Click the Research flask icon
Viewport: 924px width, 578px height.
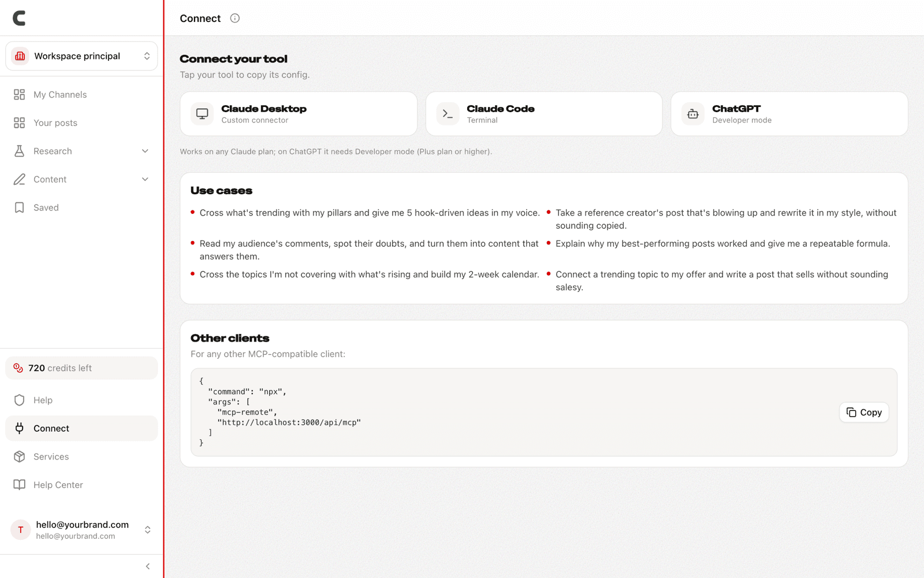(20, 151)
